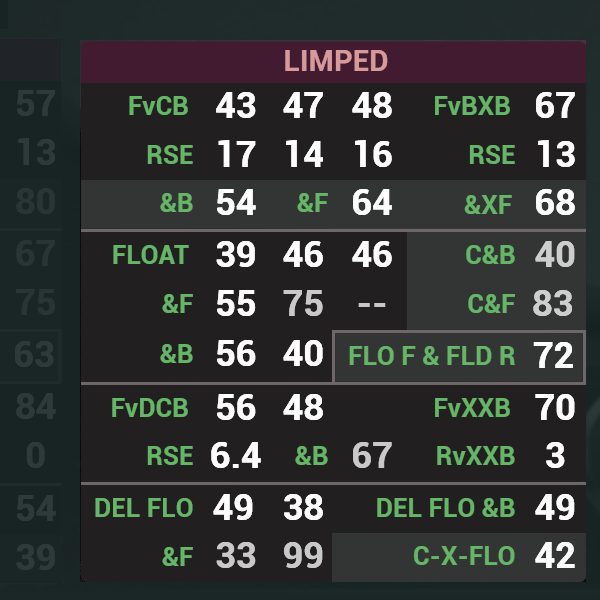This screenshot has height=600, width=600.
Task: Click the gray value 99
Action: (303, 556)
